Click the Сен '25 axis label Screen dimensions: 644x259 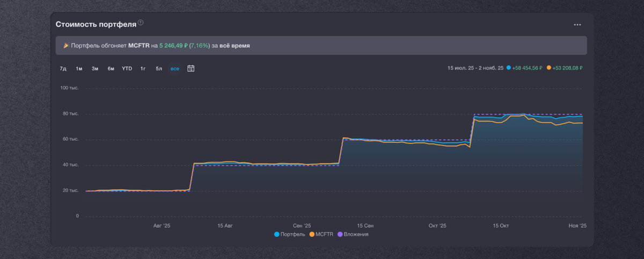(303, 226)
